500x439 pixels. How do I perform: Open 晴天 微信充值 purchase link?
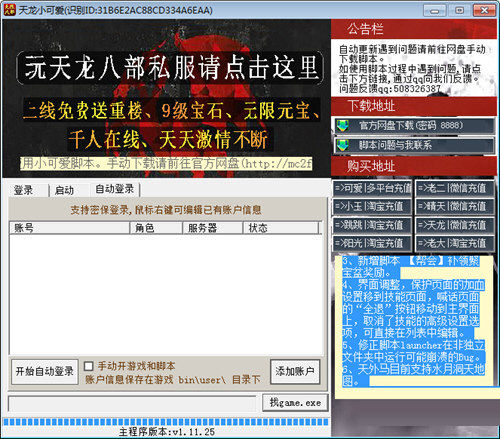point(455,207)
